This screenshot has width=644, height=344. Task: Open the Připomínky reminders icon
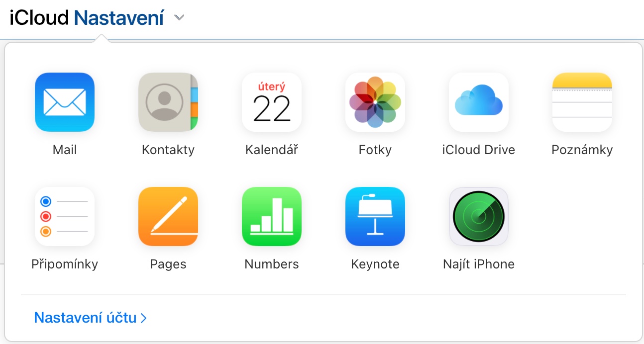coord(65,217)
